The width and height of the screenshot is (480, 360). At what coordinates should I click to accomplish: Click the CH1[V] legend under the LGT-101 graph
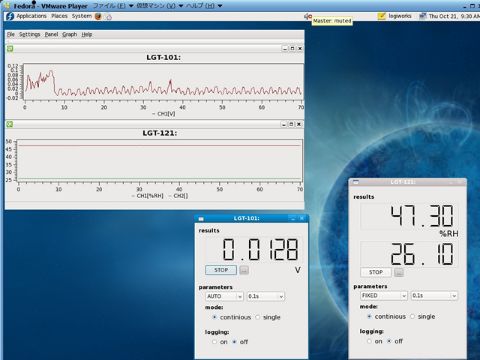163,114
